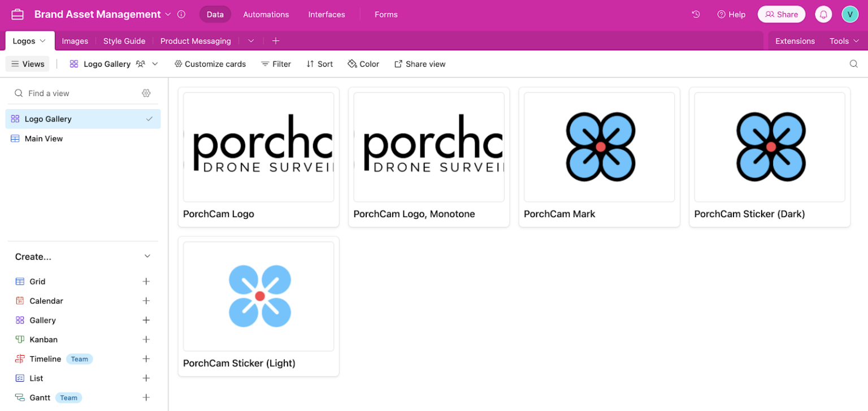Open the revision history clock icon
The width and height of the screenshot is (868, 411).
[x=696, y=14]
